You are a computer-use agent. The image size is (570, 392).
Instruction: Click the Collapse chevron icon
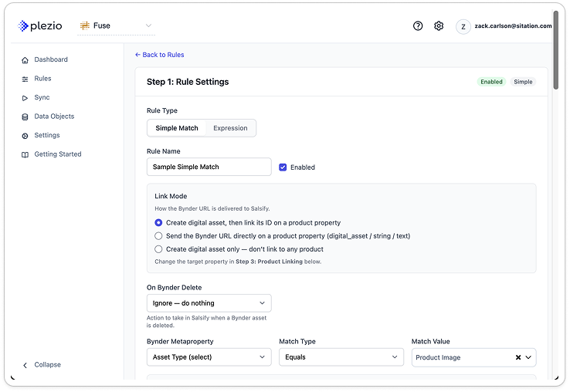(x=25, y=365)
